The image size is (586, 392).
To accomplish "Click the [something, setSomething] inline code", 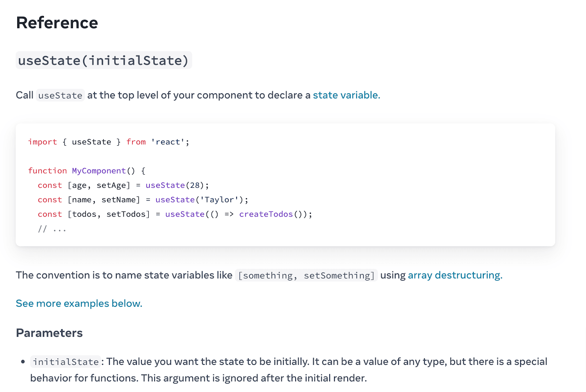I will click(306, 276).
